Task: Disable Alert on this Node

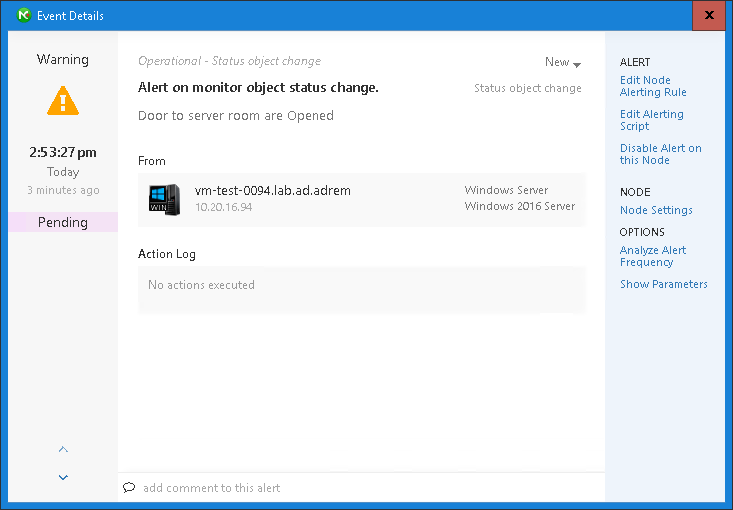Action: coord(660,154)
